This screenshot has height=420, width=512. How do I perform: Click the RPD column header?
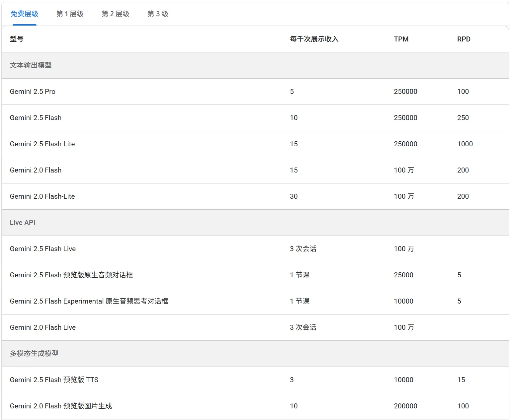tap(464, 39)
